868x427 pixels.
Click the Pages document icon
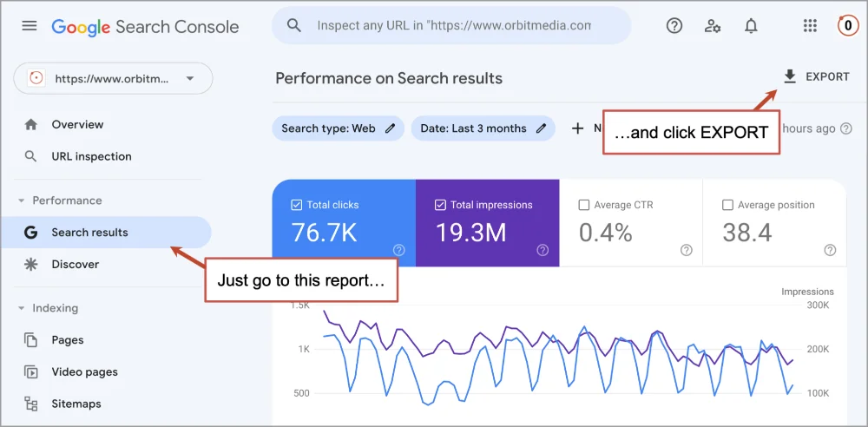point(31,340)
